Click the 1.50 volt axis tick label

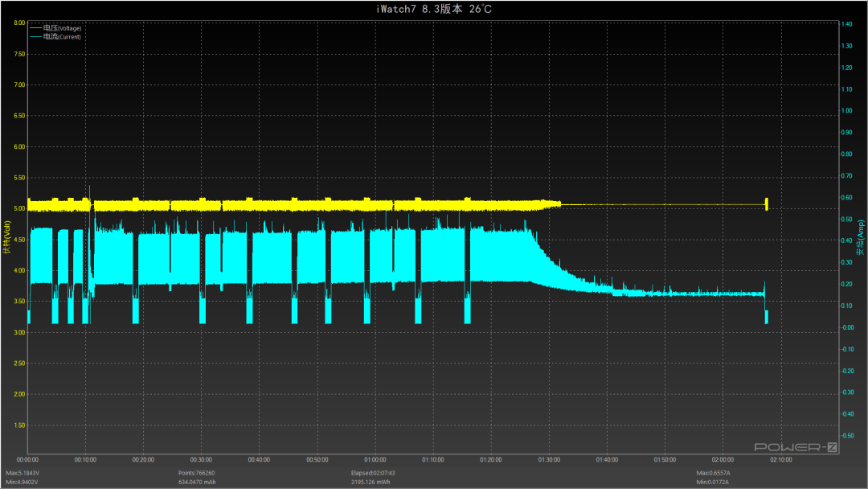click(19, 425)
